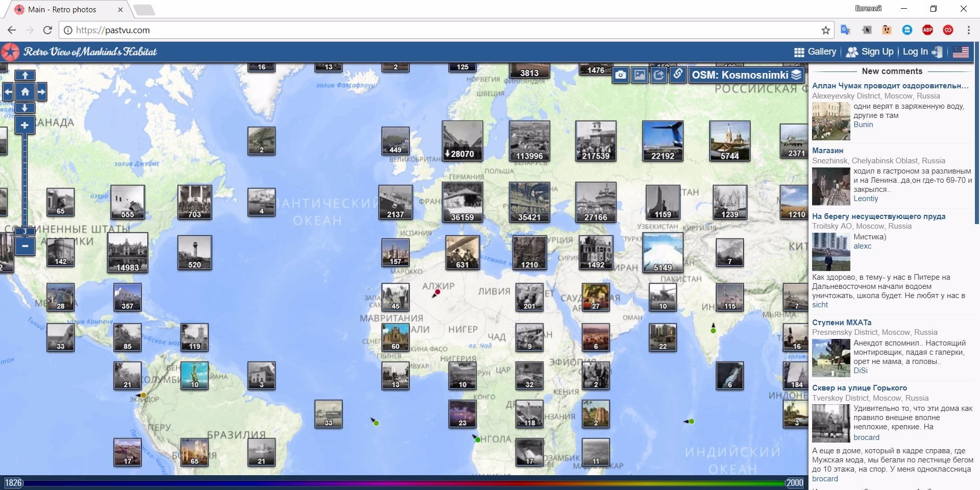Screen dimensions: 980x490
Task: Open a new browser tab
Action: pos(144,10)
